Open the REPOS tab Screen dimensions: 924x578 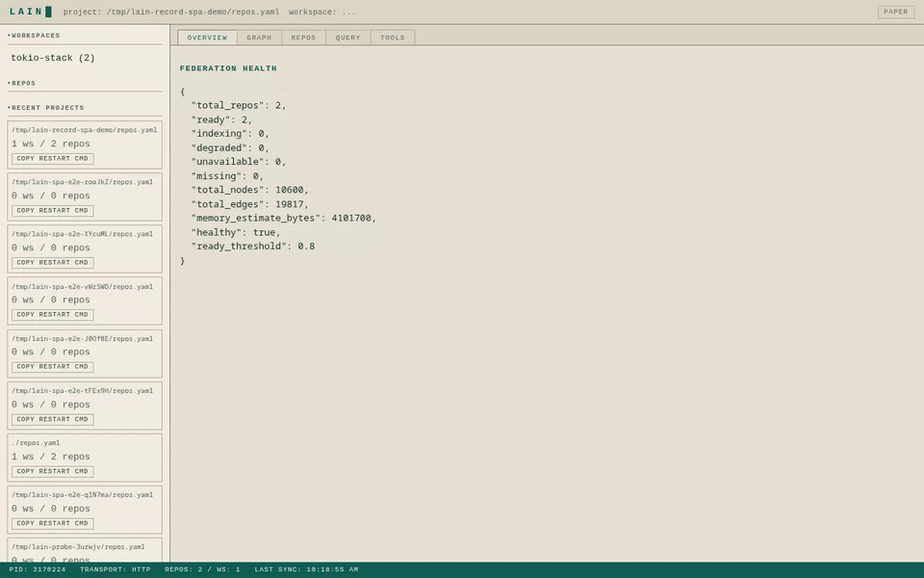[x=303, y=38]
